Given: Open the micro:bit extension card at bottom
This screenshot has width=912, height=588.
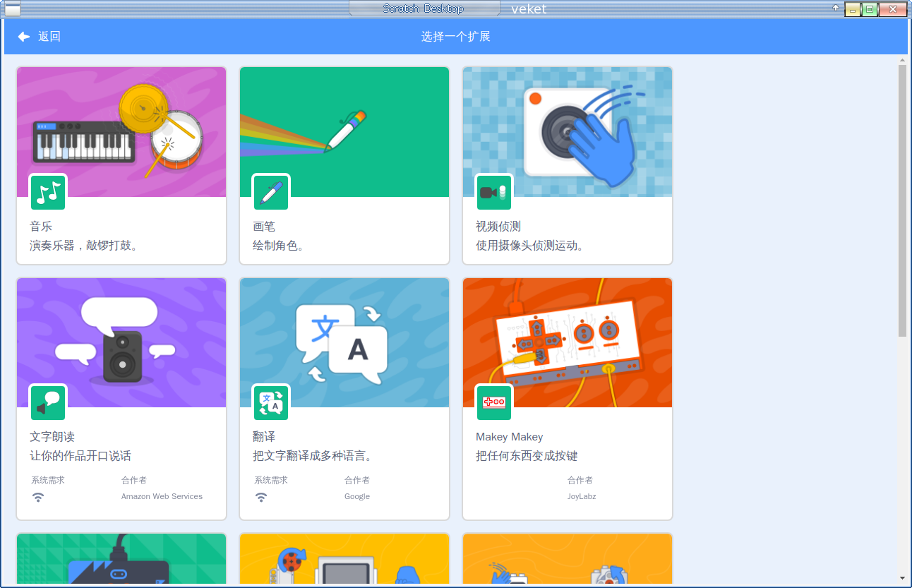Looking at the screenshot, I should 121,559.
